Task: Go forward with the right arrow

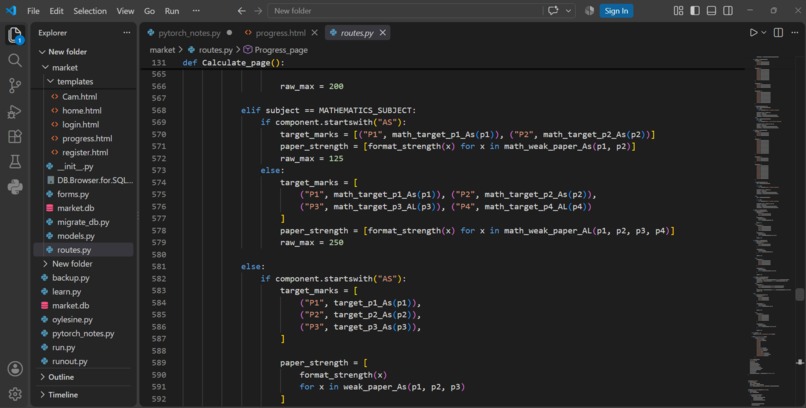Action: (258, 11)
